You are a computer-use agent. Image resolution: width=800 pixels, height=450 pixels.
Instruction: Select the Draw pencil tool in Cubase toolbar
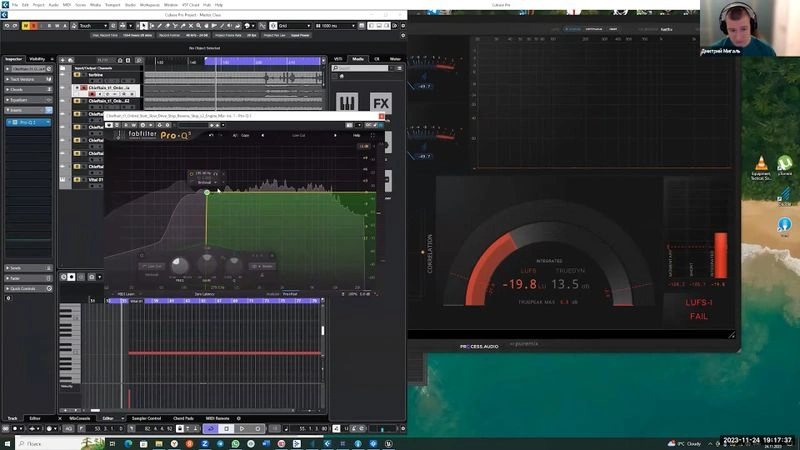point(160,26)
